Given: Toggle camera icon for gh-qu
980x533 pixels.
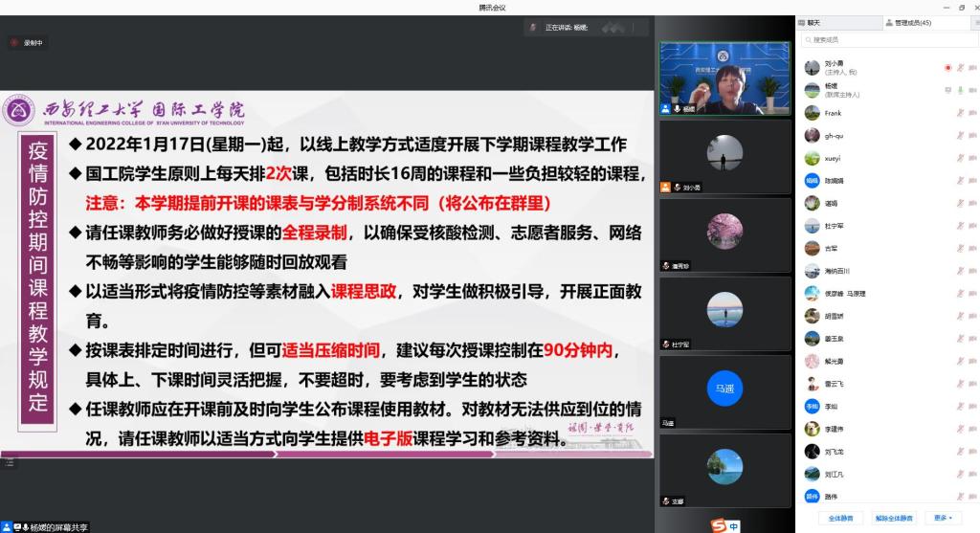Looking at the screenshot, I should point(972,136).
